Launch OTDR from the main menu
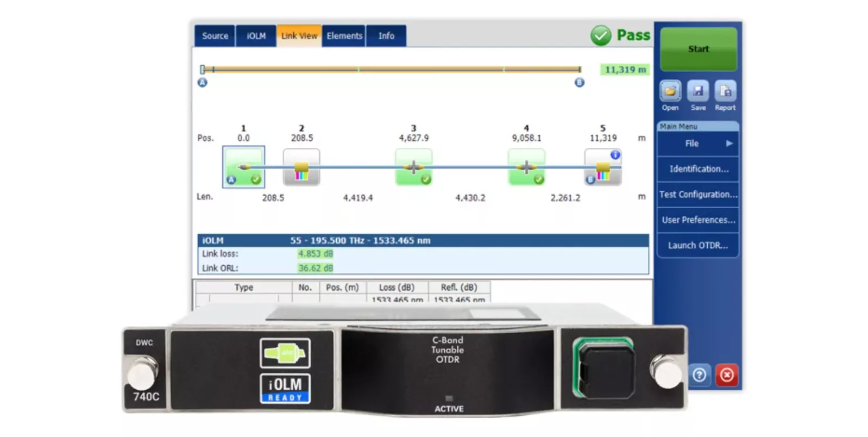This screenshot has height=437, width=868. coord(698,245)
